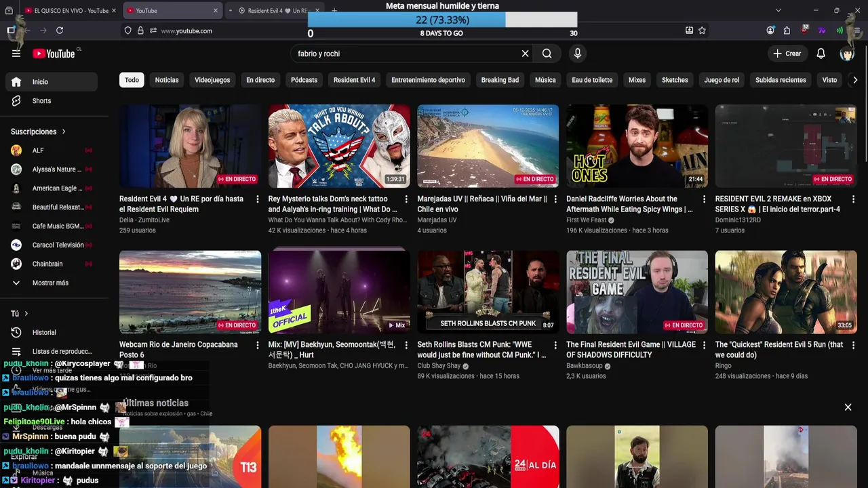Open Historial in the sidebar

coord(52,332)
